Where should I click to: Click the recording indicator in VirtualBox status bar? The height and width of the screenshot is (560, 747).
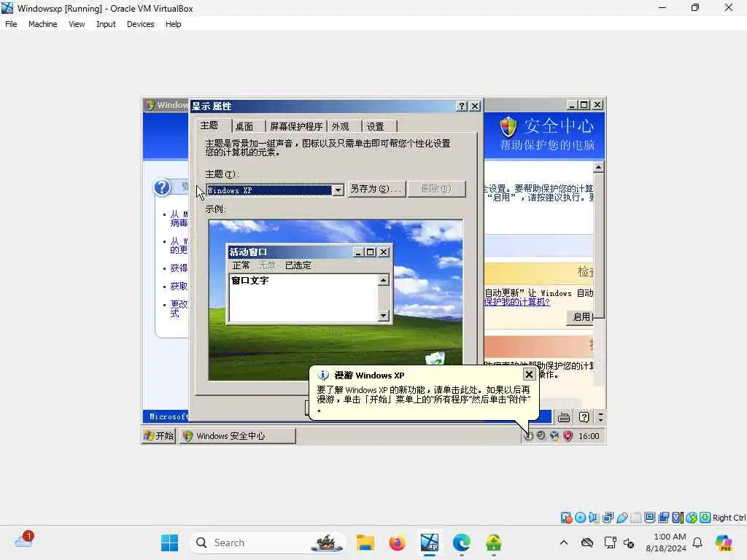664,518
